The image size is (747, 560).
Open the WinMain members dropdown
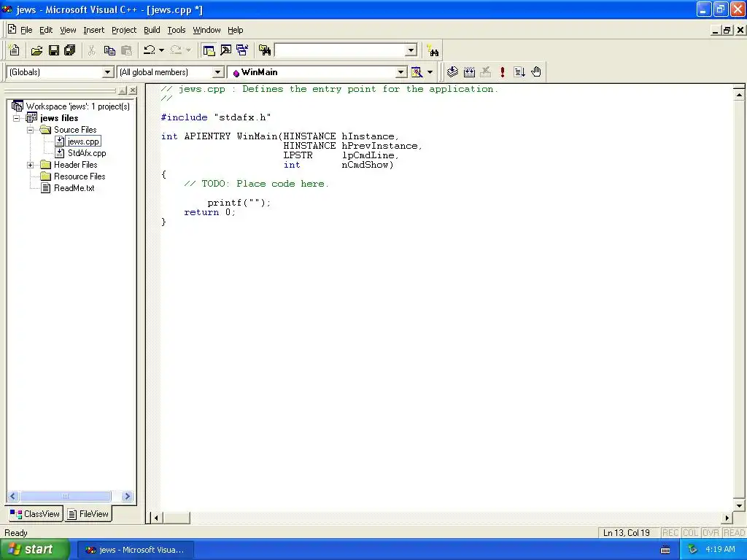click(401, 72)
